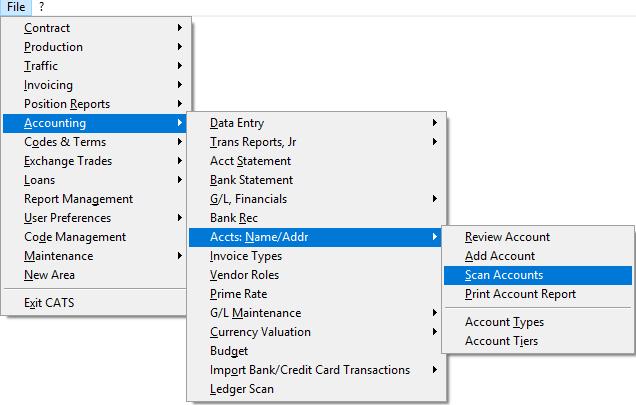Open Codes & Terms submenu

coord(96,142)
